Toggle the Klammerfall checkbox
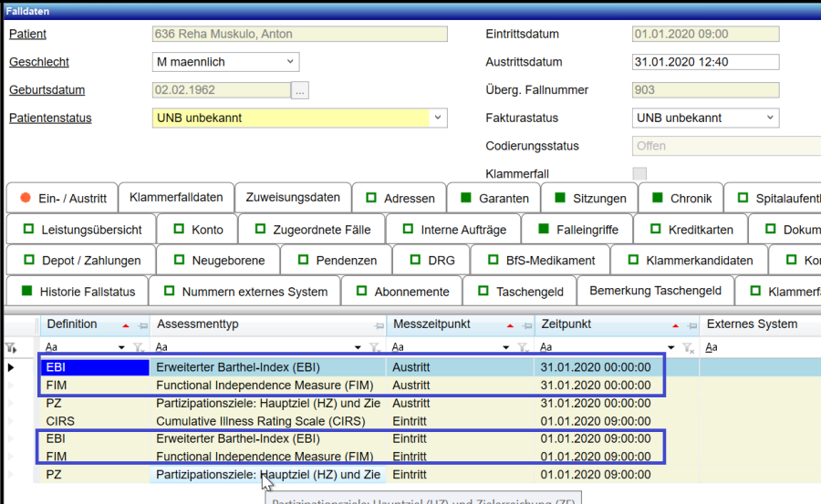 click(x=639, y=174)
